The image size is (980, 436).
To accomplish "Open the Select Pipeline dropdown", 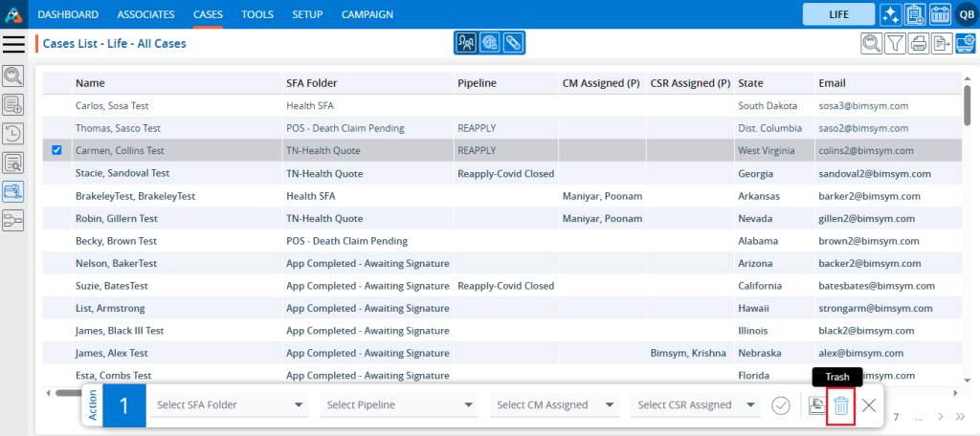I will [x=400, y=405].
